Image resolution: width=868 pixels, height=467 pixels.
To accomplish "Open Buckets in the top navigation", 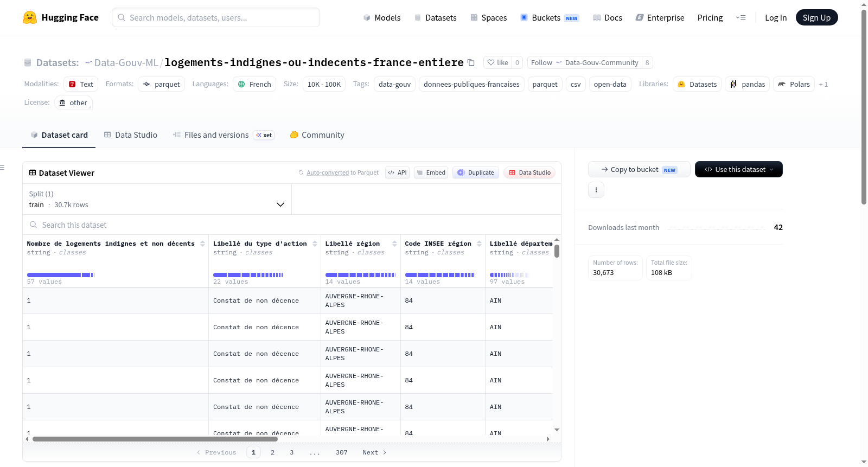I will 550,18.
